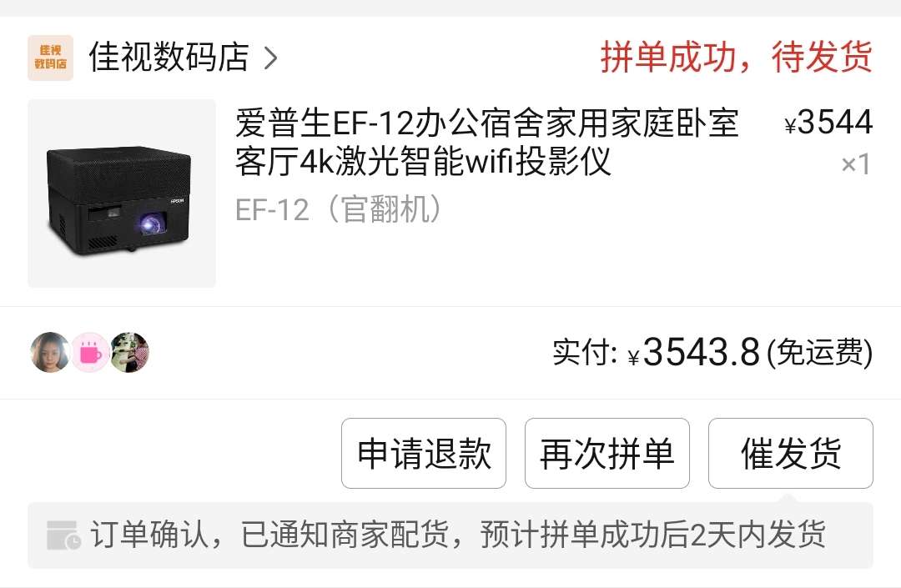View the third group member's avatar
The height and width of the screenshot is (588, 901).
click(130, 352)
